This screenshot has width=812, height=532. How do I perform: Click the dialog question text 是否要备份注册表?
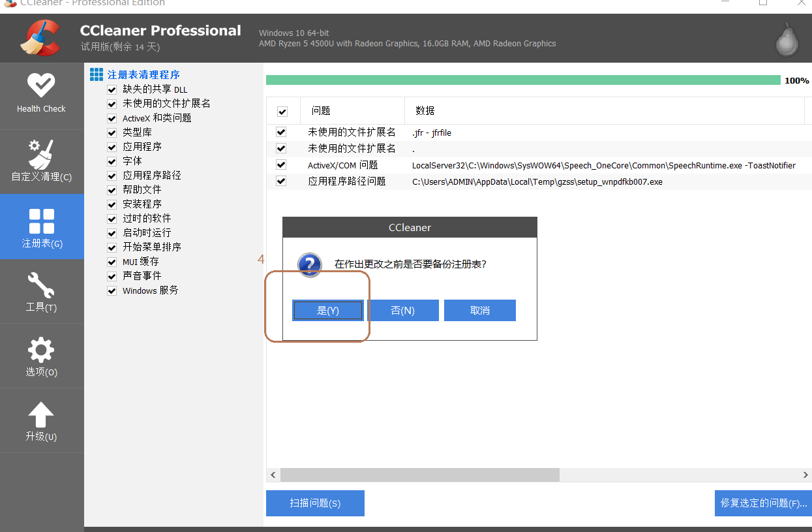point(411,264)
